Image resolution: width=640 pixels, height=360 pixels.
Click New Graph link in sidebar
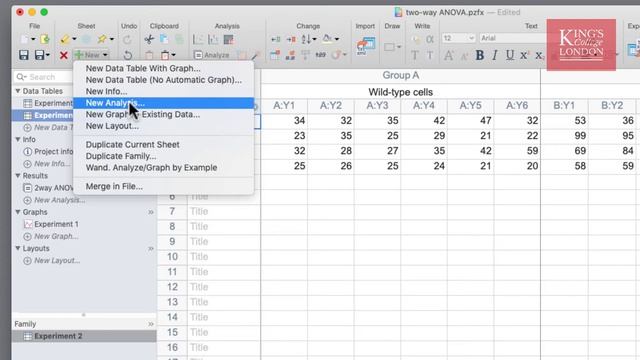[x=51, y=236]
